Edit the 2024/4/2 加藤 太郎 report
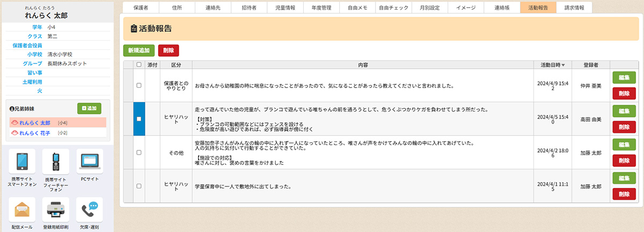644x232 pixels. point(624,144)
